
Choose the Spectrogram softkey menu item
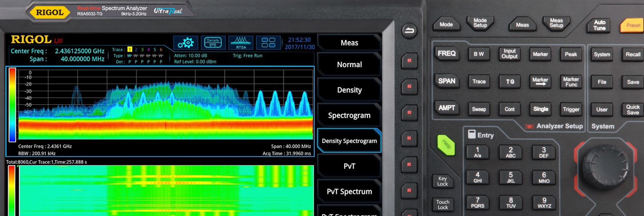pyautogui.click(x=349, y=116)
